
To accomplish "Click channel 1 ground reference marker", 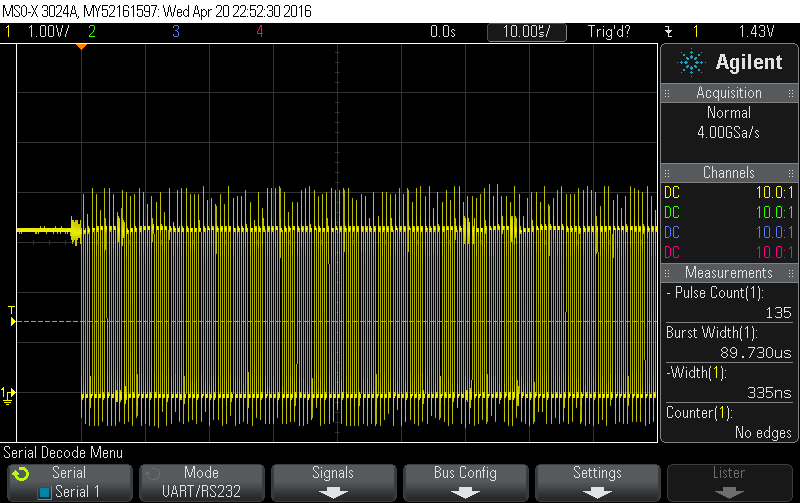I will (8, 395).
